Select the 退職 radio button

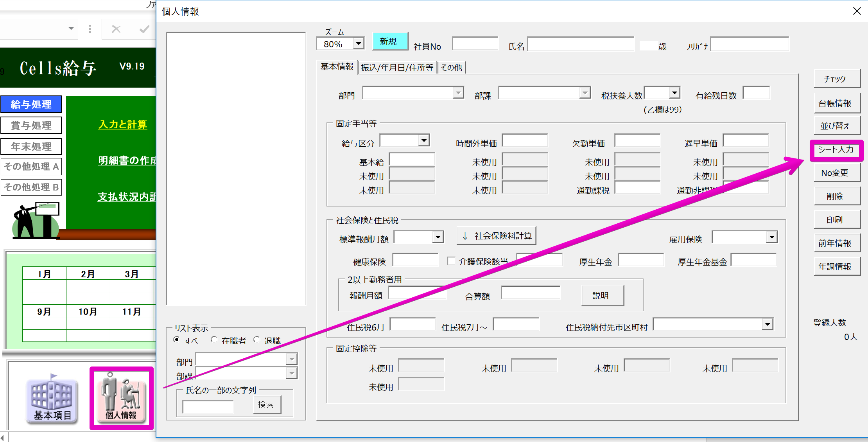[x=256, y=340]
